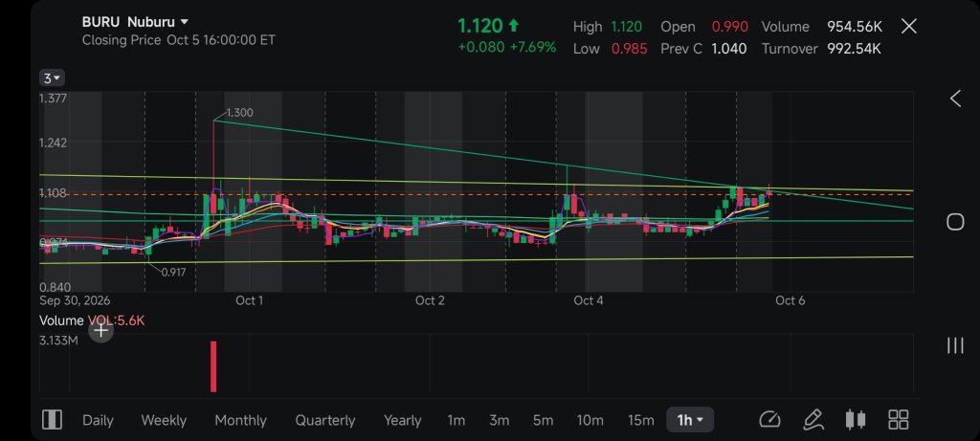
Task: Click the Open 0.990 value
Action: (x=730, y=27)
